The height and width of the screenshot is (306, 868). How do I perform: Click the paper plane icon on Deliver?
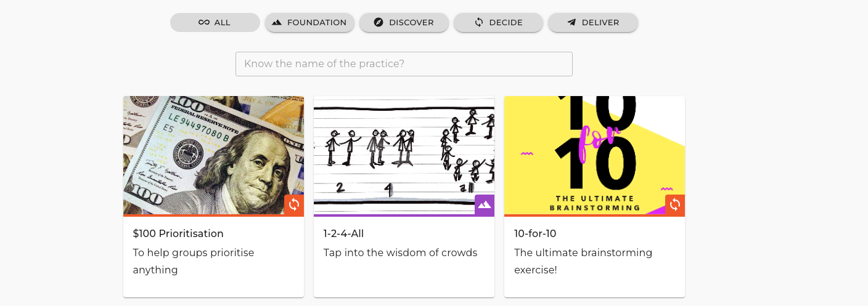pos(571,23)
